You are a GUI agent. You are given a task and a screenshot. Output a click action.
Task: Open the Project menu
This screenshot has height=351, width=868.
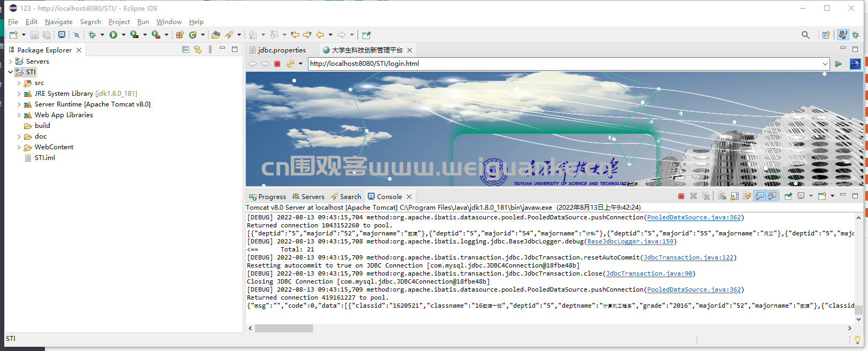pos(119,22)
